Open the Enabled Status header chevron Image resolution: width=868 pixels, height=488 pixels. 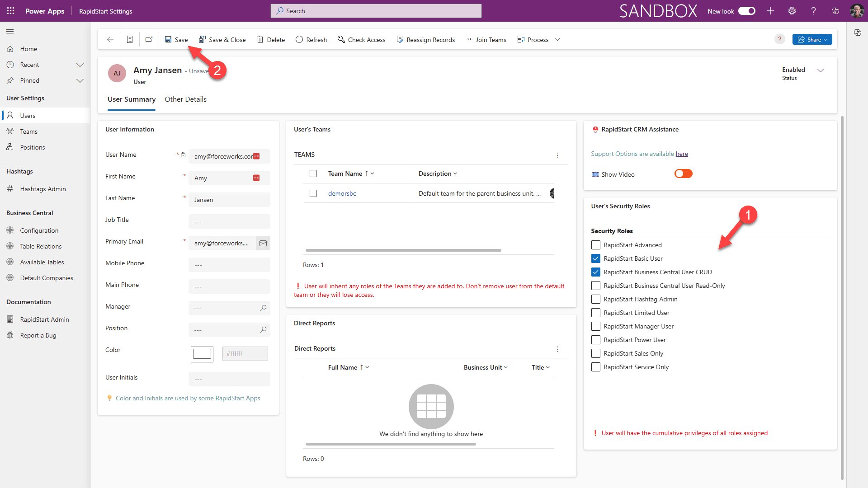(x=821, y=70)
